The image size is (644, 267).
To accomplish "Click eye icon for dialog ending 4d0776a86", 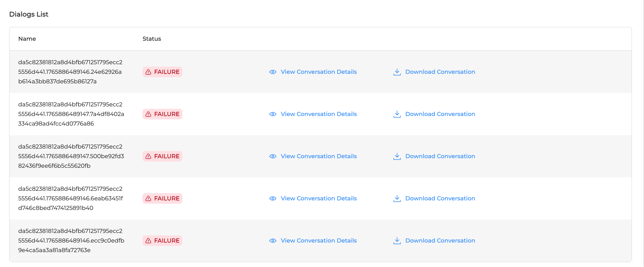I will [x=273, y=114].
